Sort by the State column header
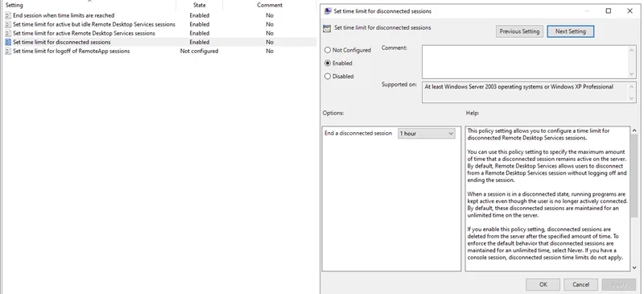 point(199,6)
